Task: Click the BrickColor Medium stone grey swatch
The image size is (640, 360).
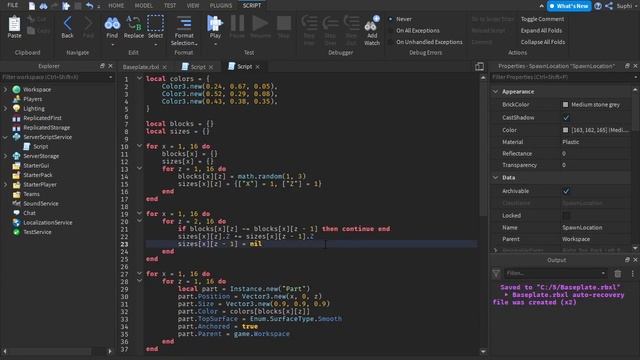Action: (x=565, y=104)
